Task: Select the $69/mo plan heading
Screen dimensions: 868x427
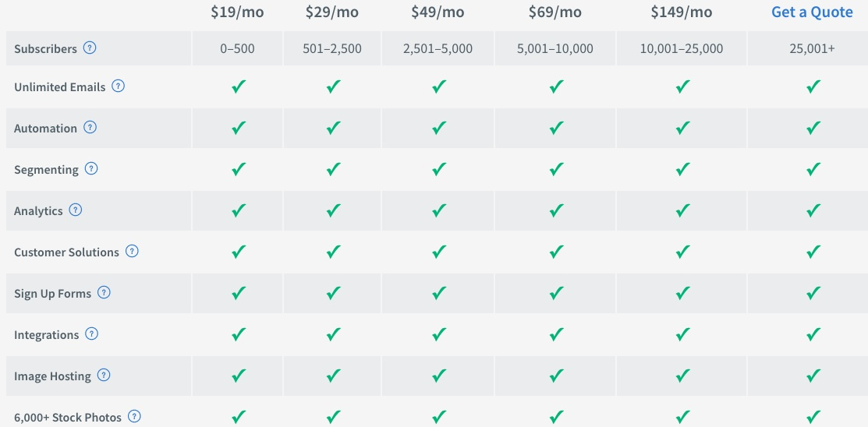Action: tap(555, 12)
